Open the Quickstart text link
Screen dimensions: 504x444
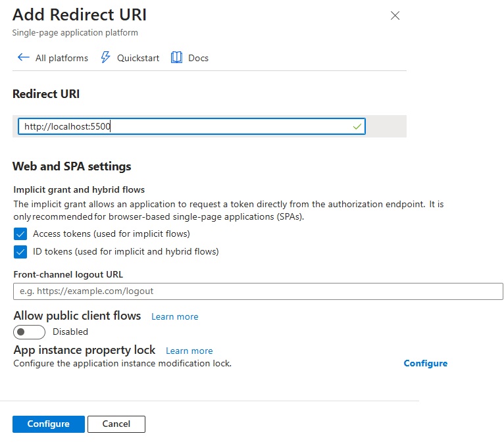point(138,58)
